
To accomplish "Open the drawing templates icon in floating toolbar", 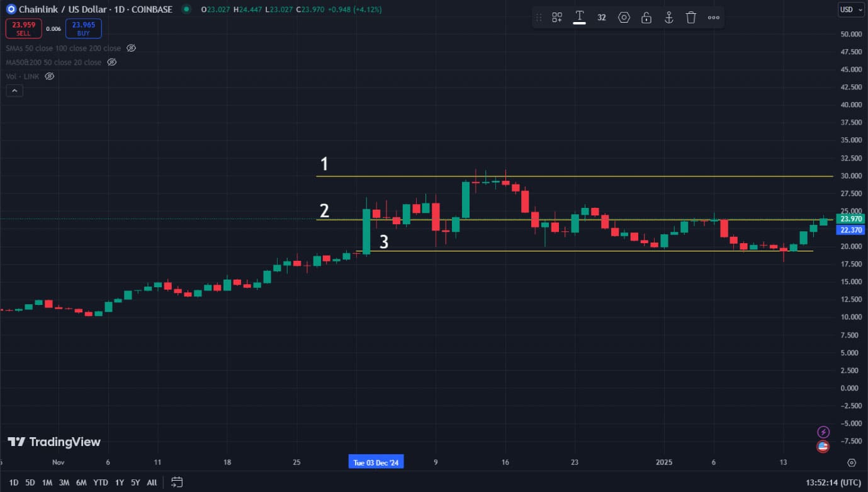I will pyautogui.click(x=557, y=18).
